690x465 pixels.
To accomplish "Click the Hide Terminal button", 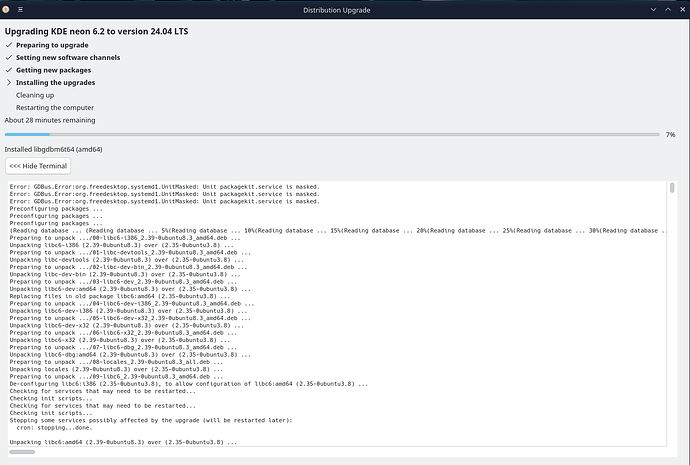I will (38, 166).
